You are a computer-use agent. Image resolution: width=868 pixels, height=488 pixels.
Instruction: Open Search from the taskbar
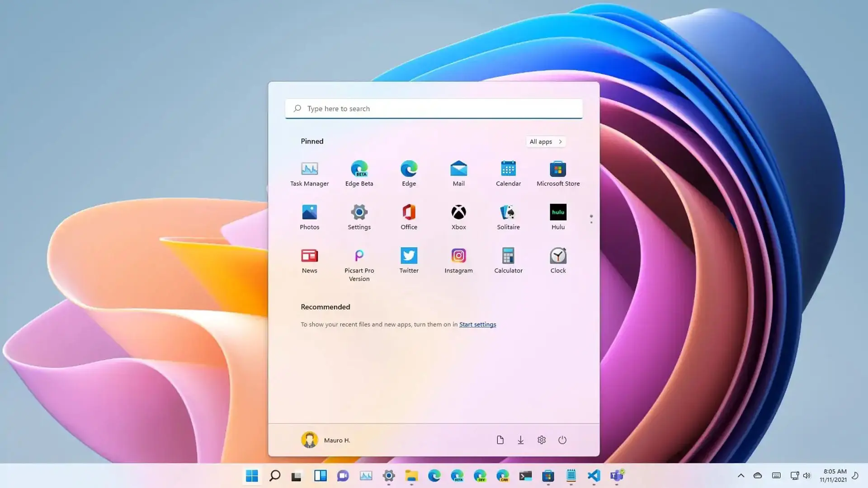[274, 475]
